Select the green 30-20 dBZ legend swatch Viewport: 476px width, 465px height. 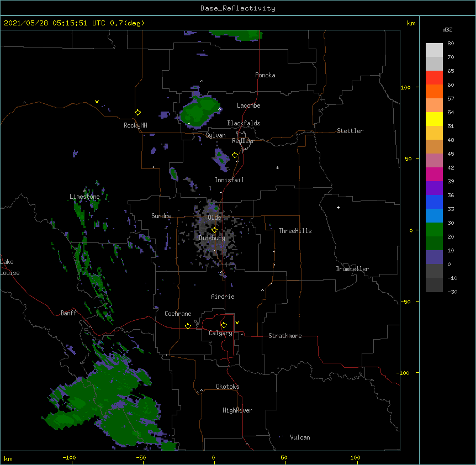tap(434, 230)
